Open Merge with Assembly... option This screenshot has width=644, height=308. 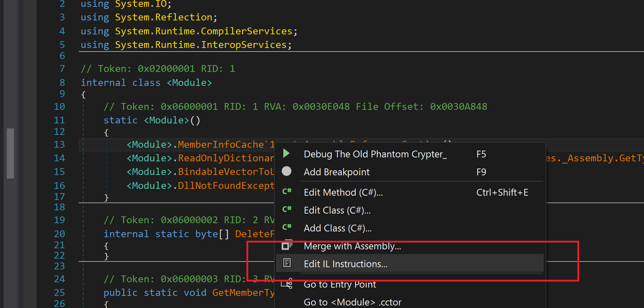point(410,246)
